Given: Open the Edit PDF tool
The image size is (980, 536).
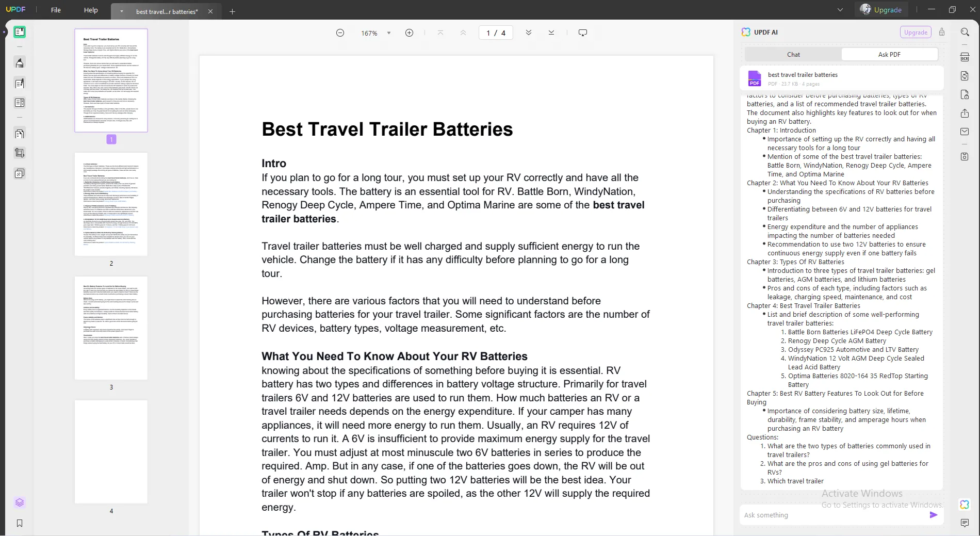Looking at the screenshot, I should click(x=20, y=83).
